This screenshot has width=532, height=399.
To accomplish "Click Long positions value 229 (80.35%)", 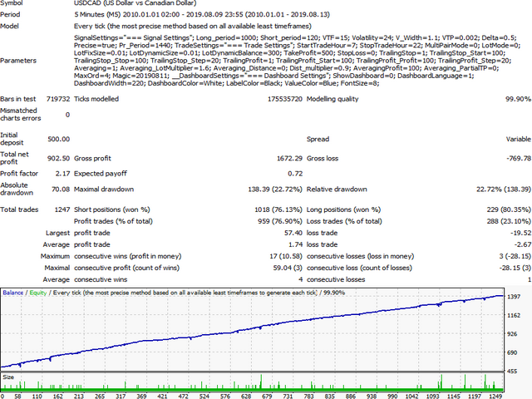I will pyautogui.click(x=509, y=209).
